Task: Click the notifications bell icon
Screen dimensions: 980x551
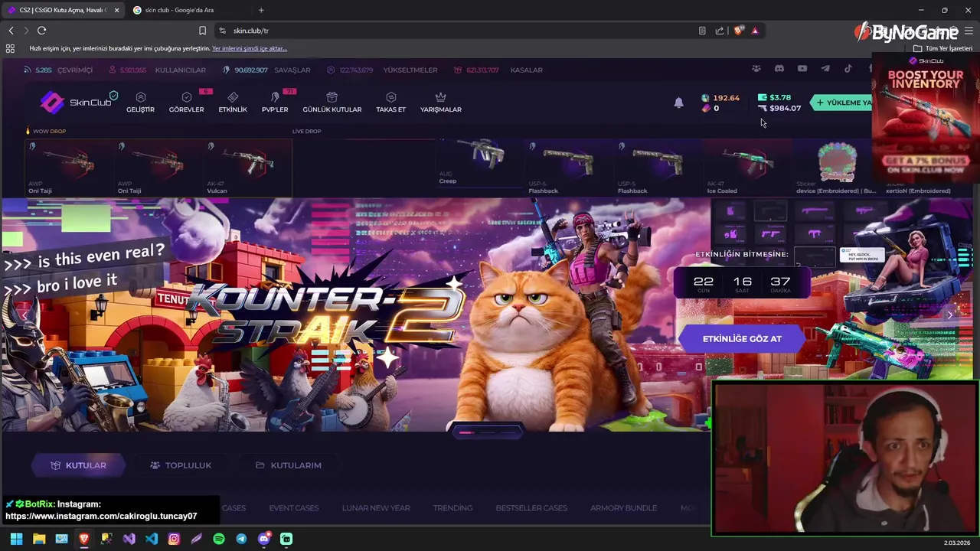Action: (x=678, y=103)
